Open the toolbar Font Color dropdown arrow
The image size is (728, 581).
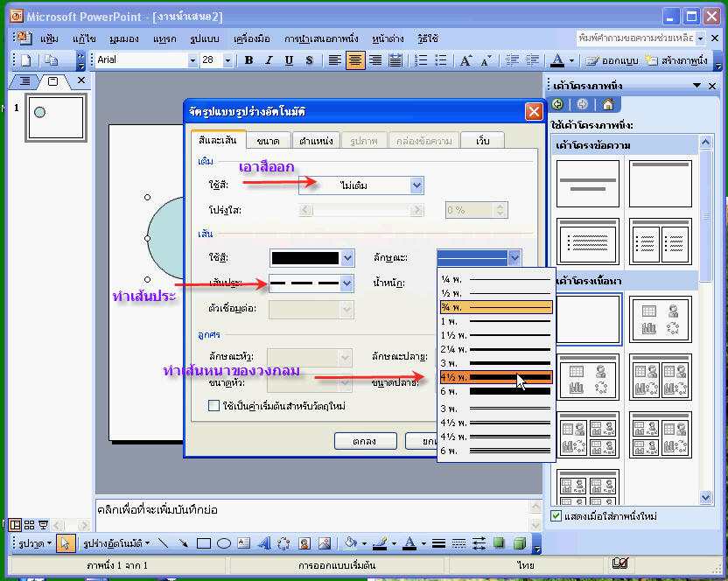pyautogui.click(x=571, y=60)
